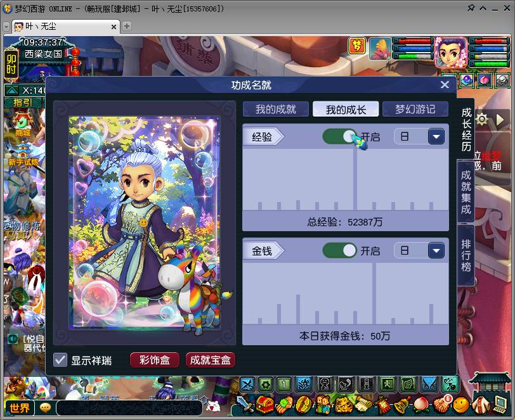Click the speaker sound icon beside chat message
The width and height of the screenshot is (515, 420).
(13, 338)
